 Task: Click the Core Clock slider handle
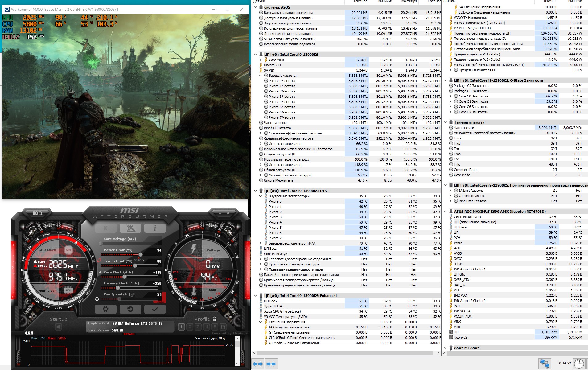124,277
